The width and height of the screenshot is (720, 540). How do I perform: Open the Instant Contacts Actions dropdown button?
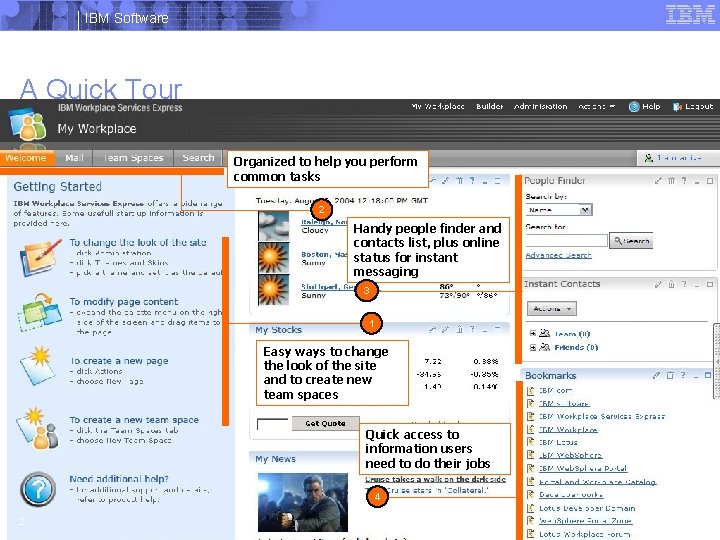551,309
